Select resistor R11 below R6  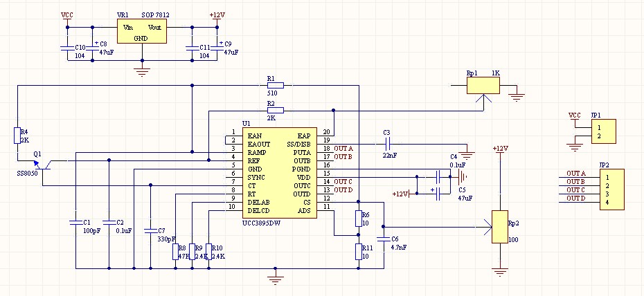(x=358, y=252)
